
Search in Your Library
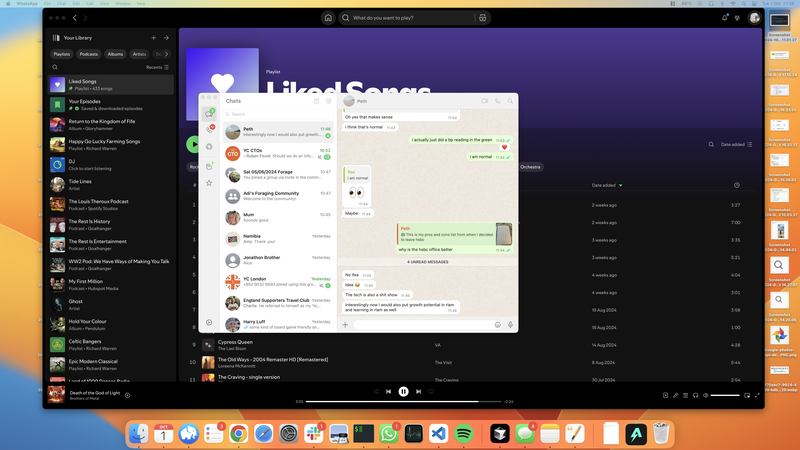55,67
